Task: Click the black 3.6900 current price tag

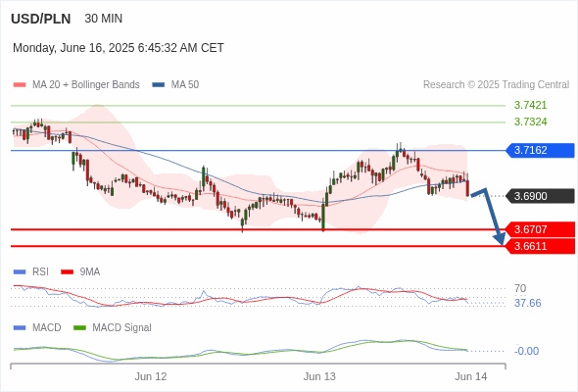Action: coord(540,196)
